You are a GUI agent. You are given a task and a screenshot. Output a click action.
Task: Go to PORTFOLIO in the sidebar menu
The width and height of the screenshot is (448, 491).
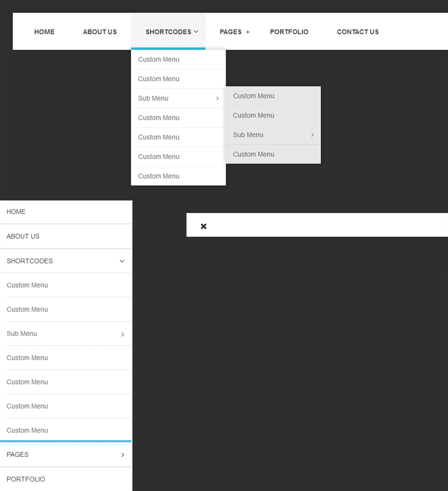tap(26, 479)
